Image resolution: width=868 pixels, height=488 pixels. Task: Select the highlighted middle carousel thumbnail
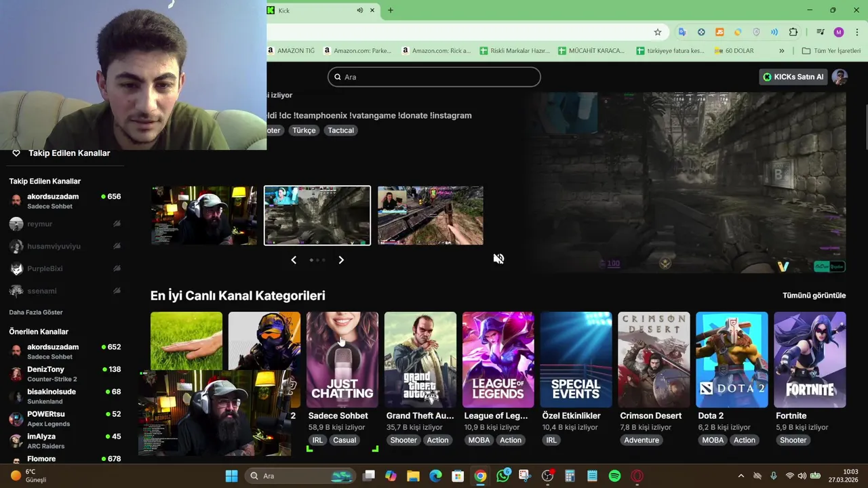click(317, 216)
